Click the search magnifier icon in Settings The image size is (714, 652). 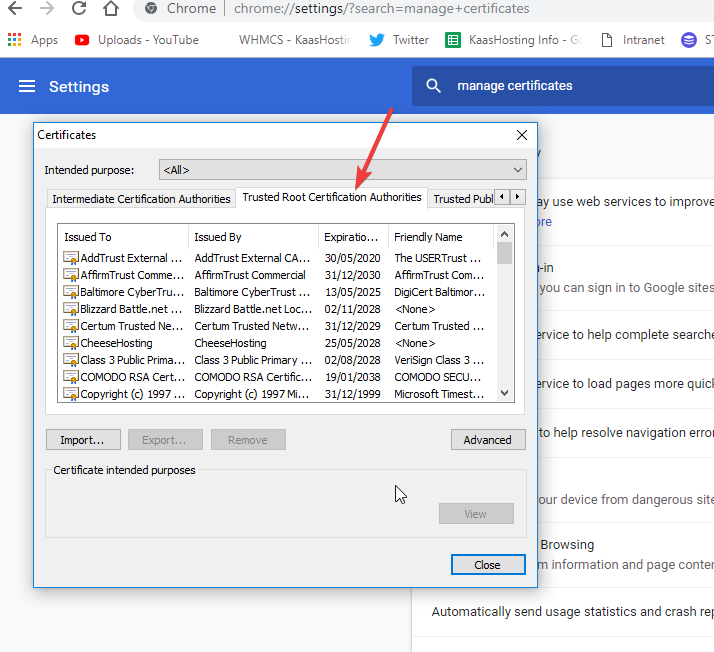(434, 86)
